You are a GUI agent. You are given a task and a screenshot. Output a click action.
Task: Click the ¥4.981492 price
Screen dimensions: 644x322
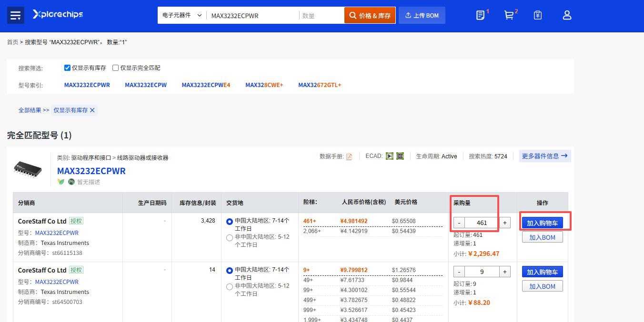click(354, 221)
